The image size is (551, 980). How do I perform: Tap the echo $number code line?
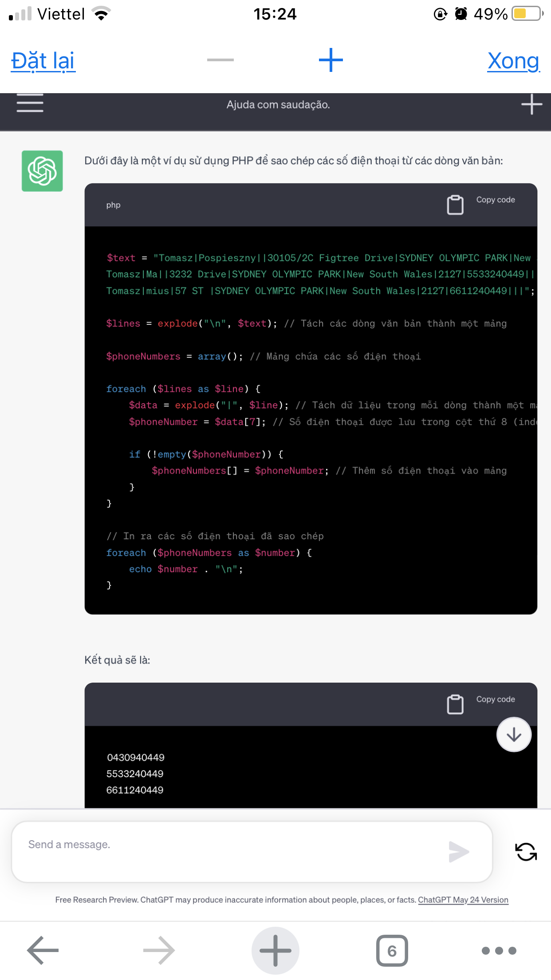[x=186, y=569]
